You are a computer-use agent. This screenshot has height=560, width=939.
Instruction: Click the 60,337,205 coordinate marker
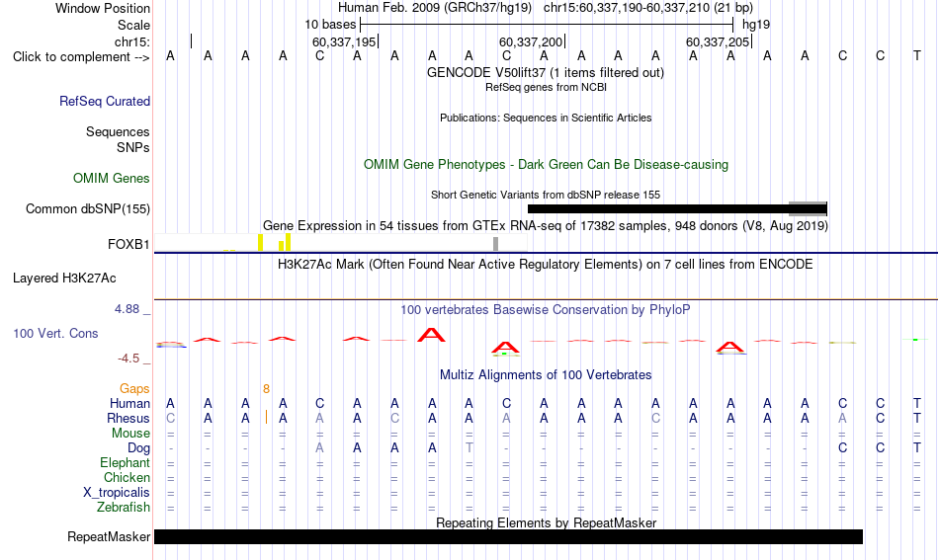718,41
